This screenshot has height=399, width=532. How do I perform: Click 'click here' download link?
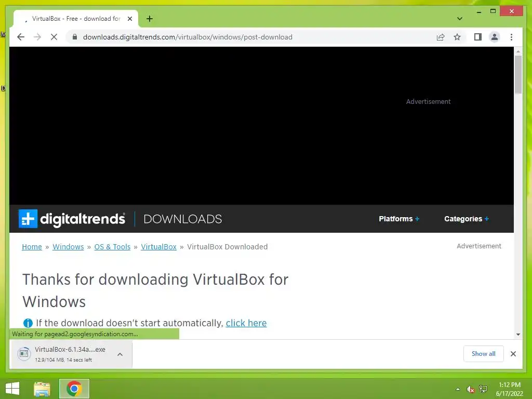point(246,323)
